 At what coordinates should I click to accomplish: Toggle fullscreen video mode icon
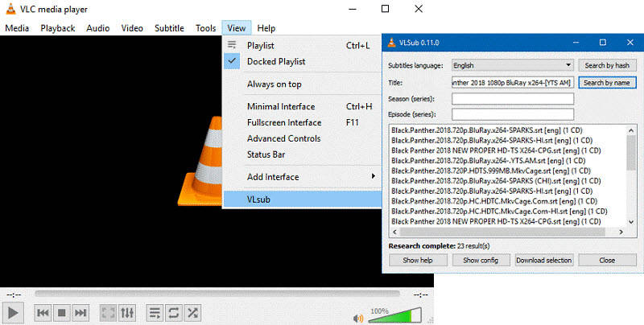(109, 313)
